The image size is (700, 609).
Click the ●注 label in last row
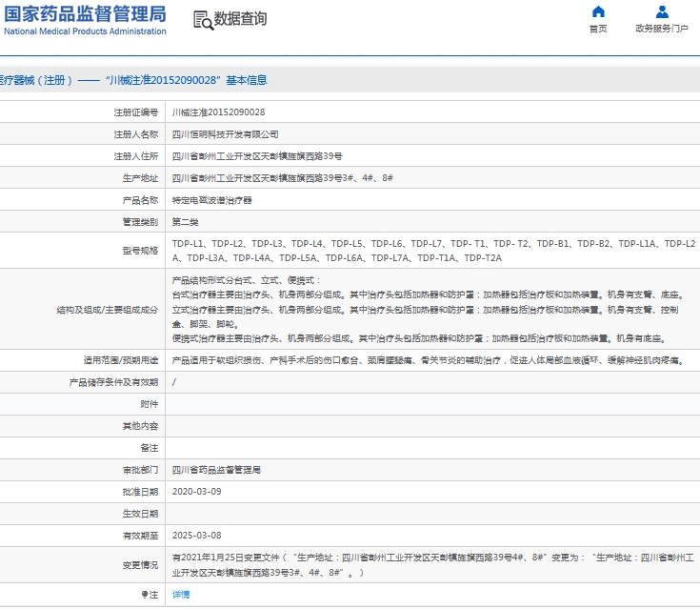[x=150, y=595]
